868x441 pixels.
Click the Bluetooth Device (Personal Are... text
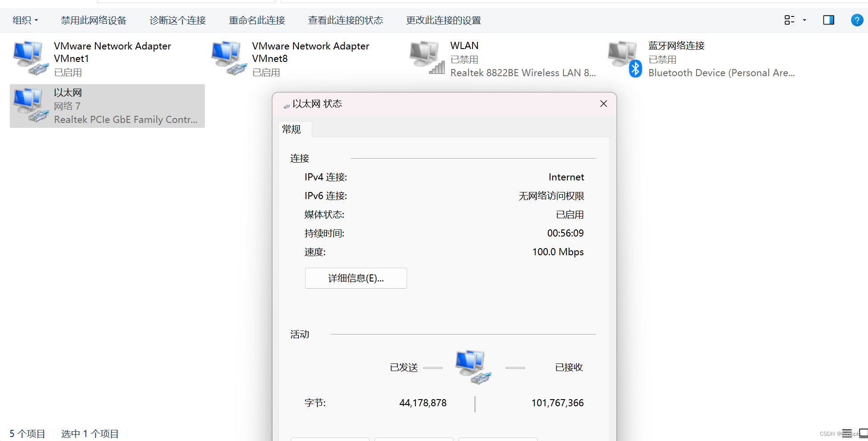point(721,73)
